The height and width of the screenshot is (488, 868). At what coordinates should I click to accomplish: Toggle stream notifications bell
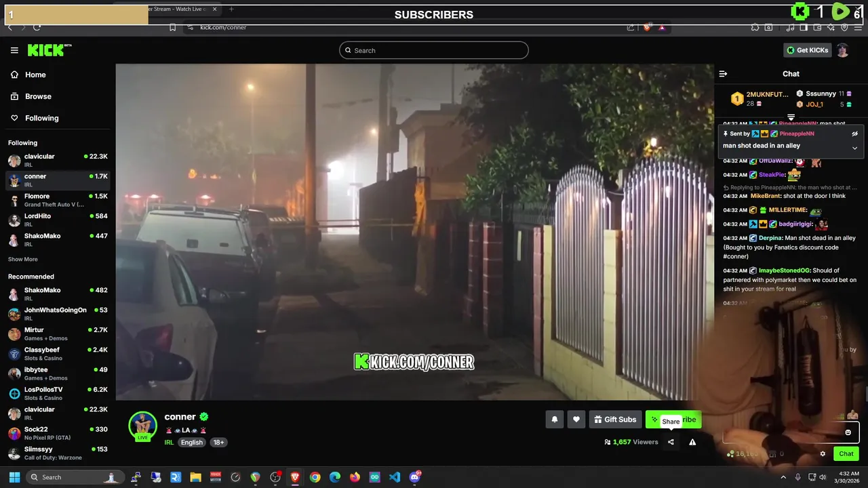click(x=554, y=420)
